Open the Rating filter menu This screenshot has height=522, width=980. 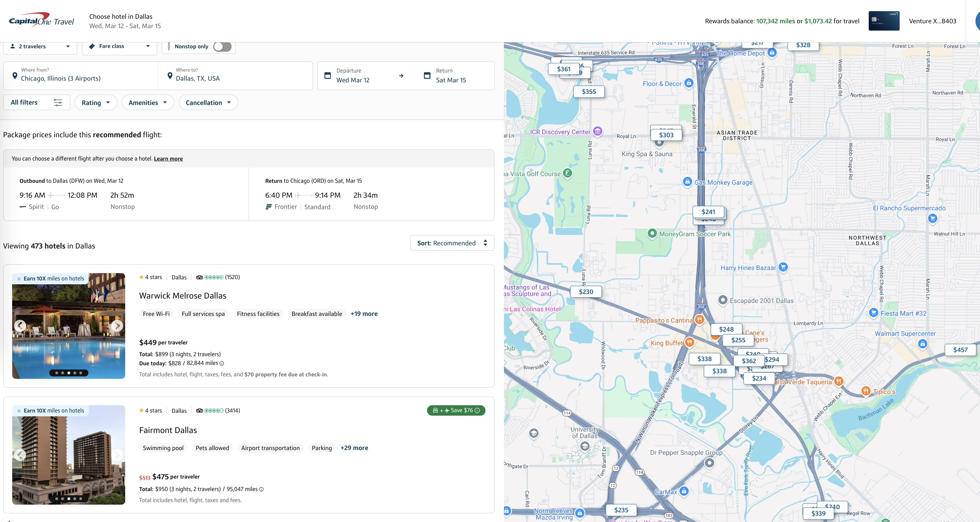96,103
